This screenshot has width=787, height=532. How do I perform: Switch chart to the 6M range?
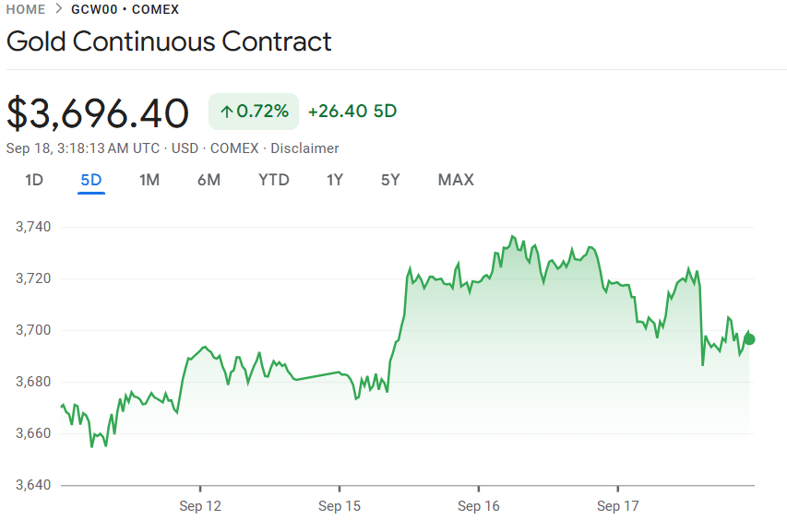(x=209, y=180)
